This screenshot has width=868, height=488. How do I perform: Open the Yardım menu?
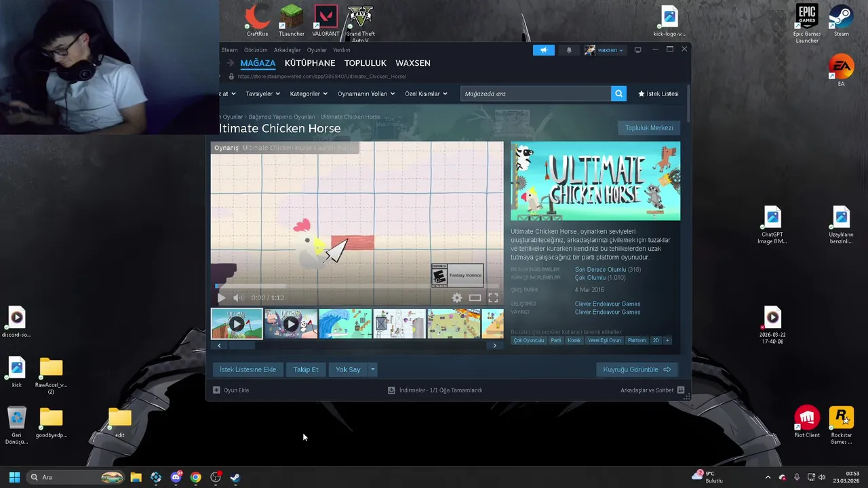[x=342, y=50]
